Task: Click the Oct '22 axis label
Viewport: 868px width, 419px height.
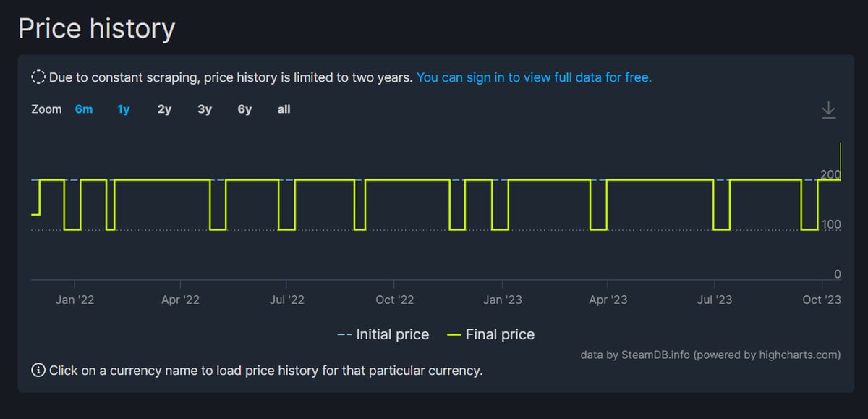Action: pyautogui.click(x=395, y=300)
